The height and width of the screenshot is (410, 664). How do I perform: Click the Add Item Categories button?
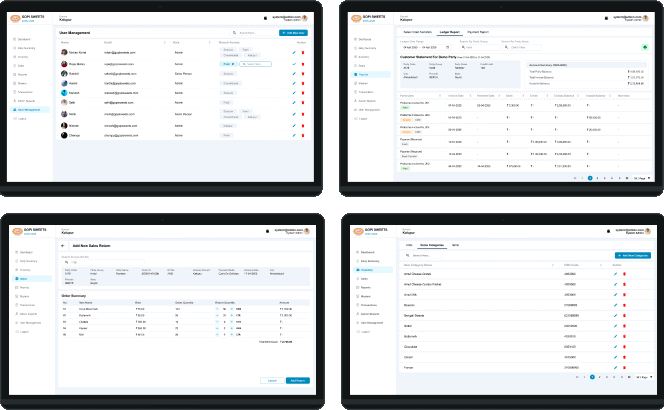(x=631, y=257)
